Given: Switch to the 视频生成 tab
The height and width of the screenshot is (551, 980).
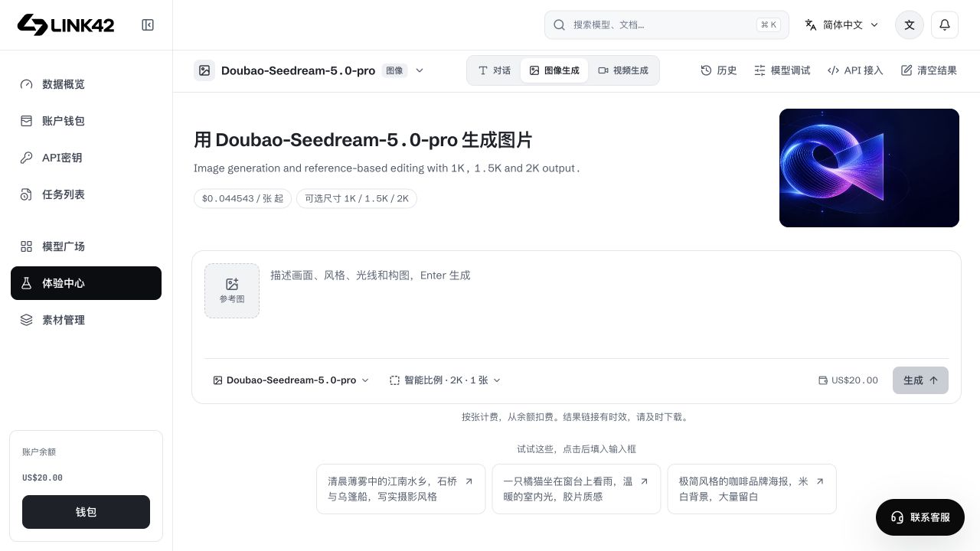Looking at the screenshot, I should pos(623,70).
